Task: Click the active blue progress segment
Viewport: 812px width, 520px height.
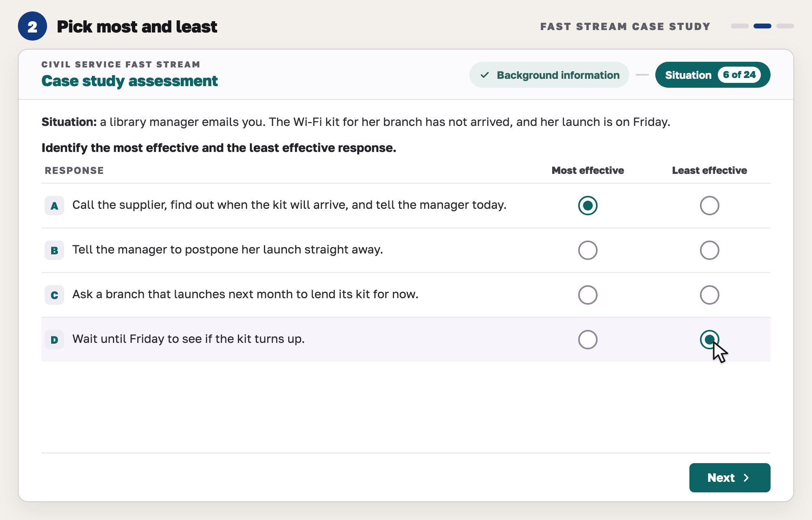Action: pyautogui.click(x=762, y=26)
